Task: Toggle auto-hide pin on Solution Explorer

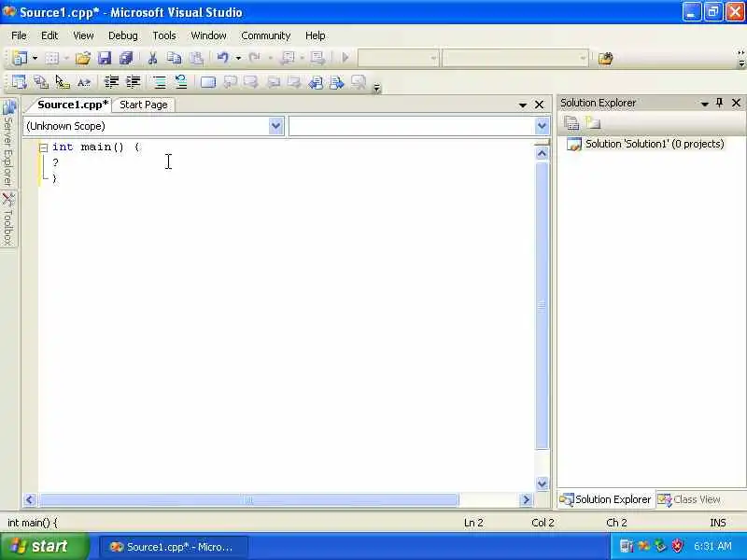Action: (x=719, y=103)
